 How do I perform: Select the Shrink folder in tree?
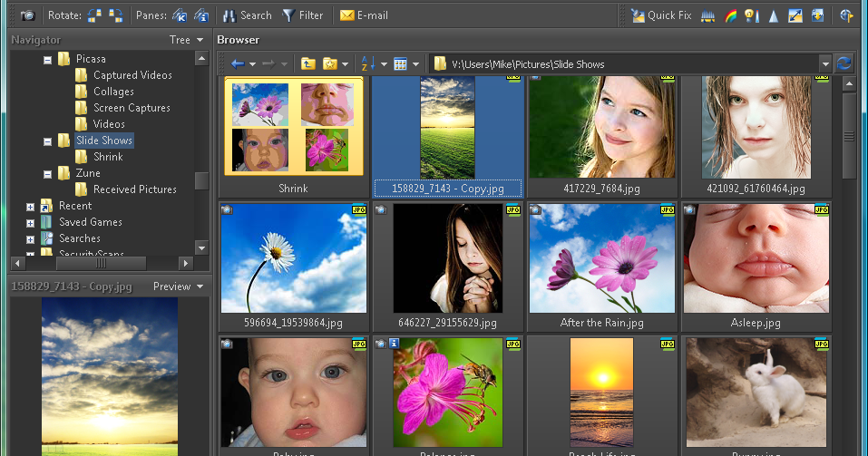tap(108, 157)
